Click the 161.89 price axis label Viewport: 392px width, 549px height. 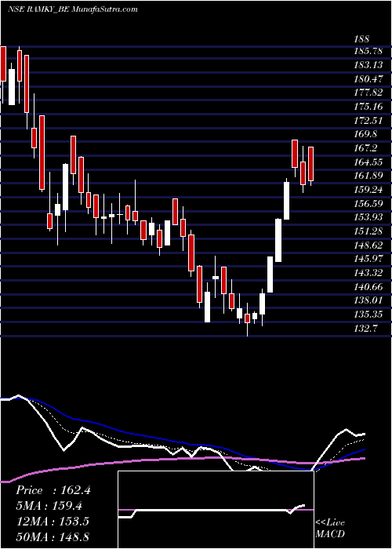(368, 176)
